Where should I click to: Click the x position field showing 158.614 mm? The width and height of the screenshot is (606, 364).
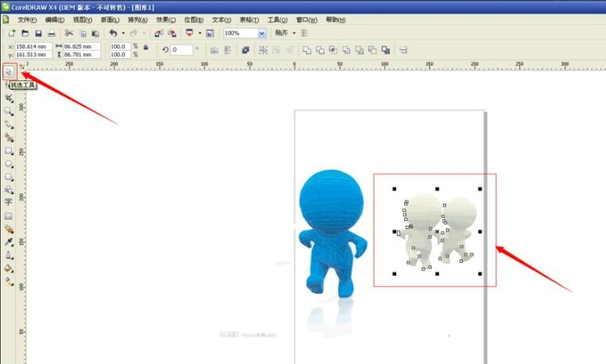click(x=33, y=46)
